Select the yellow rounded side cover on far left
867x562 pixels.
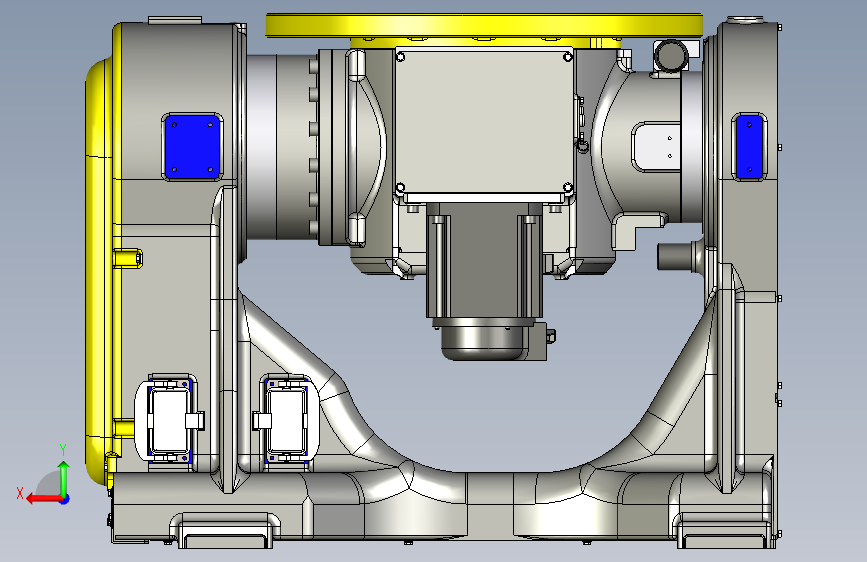100,271
